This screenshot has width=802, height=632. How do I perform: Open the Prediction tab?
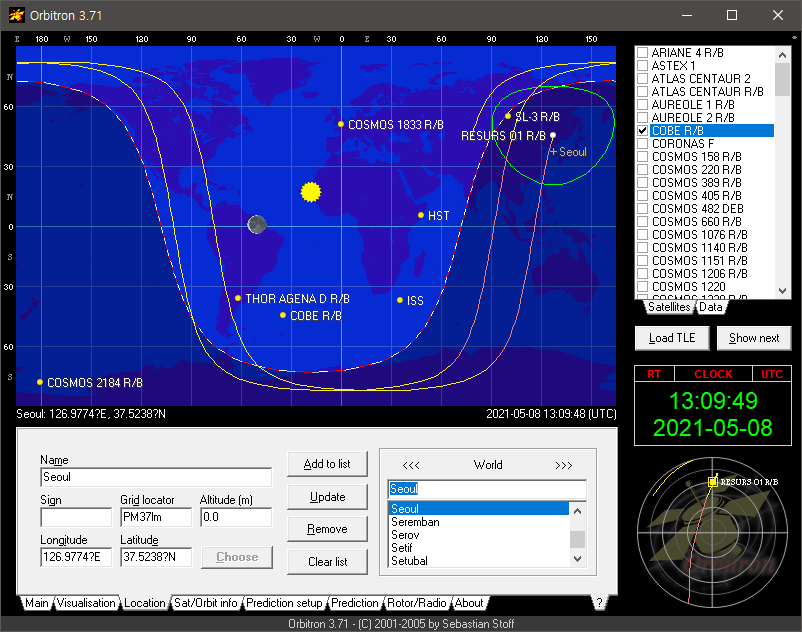pos(354,603)
